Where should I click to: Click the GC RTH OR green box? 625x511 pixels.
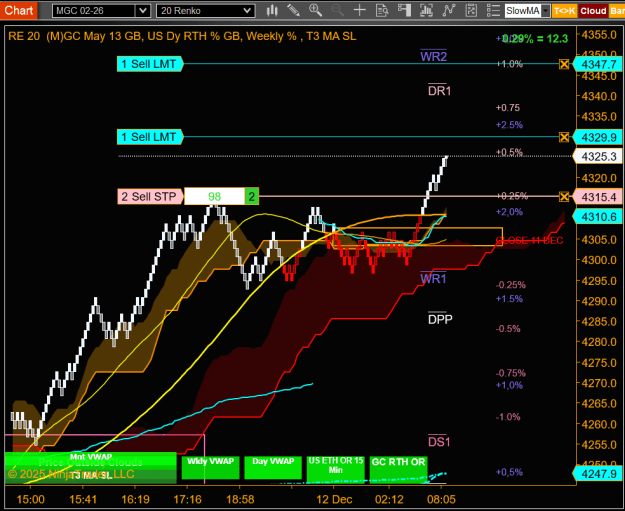coord(398,468)
